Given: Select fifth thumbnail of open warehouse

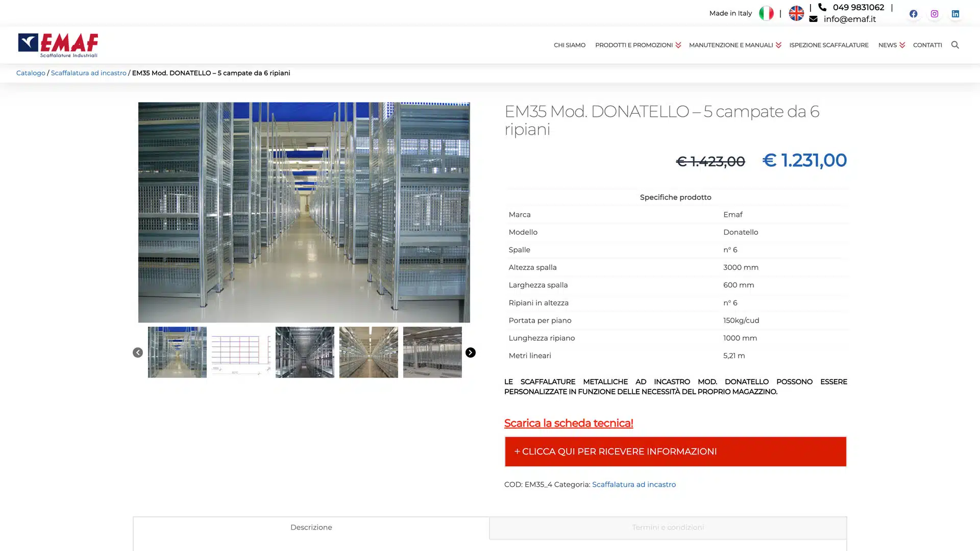Looking at the screenshot, I should click(x=432, y=352).
